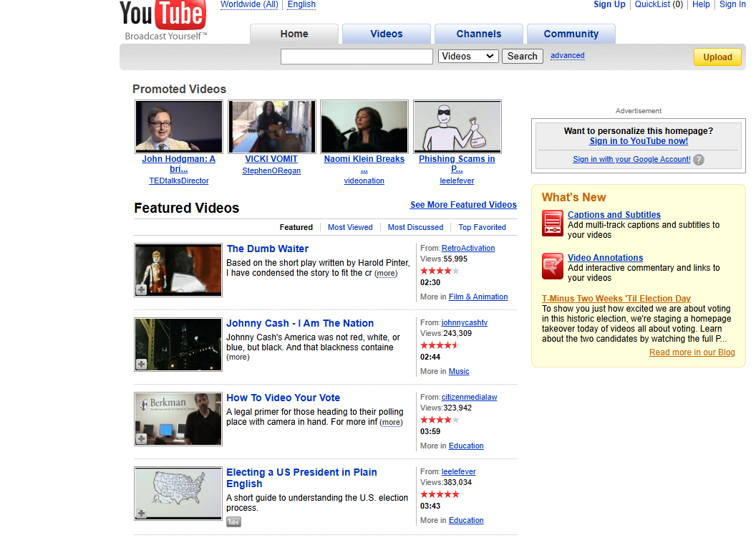The height and width of the screenshot is (538, 756).
Task: Click the small Tube badge icon
Action: 233,522
